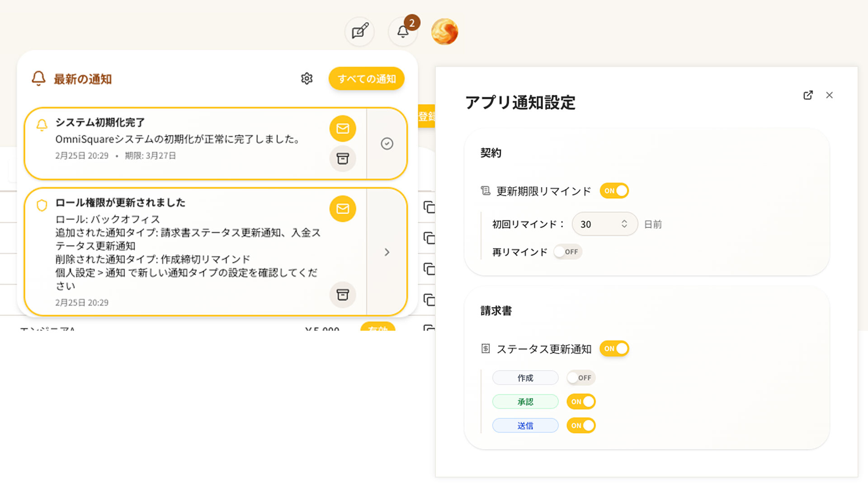Click mail icon on ロール権限 notification

(343, 209)
